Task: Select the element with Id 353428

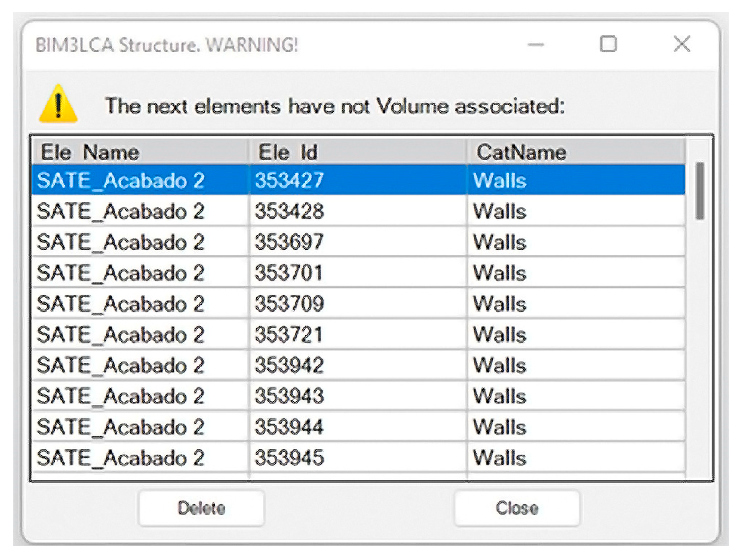Action: [x=289, y=211]
